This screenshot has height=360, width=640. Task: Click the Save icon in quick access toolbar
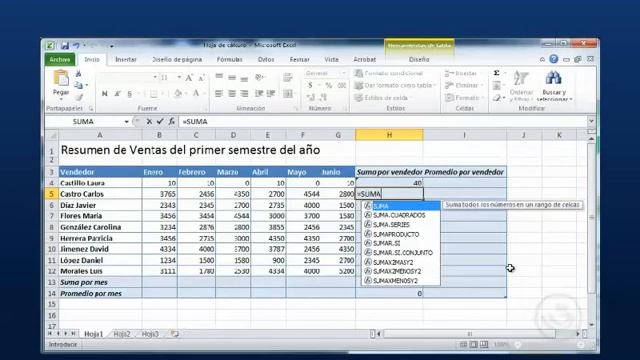(x=65, y=46)
